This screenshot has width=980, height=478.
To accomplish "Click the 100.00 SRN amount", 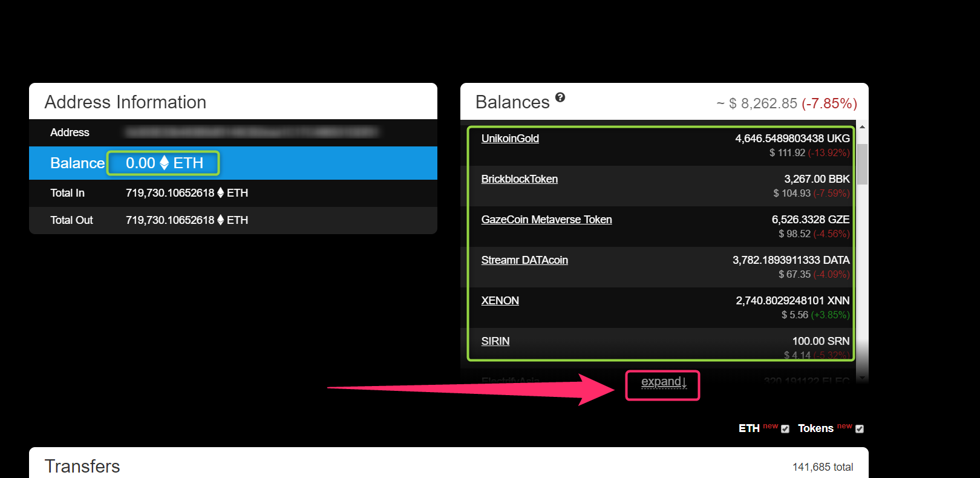I will [821, 341].
